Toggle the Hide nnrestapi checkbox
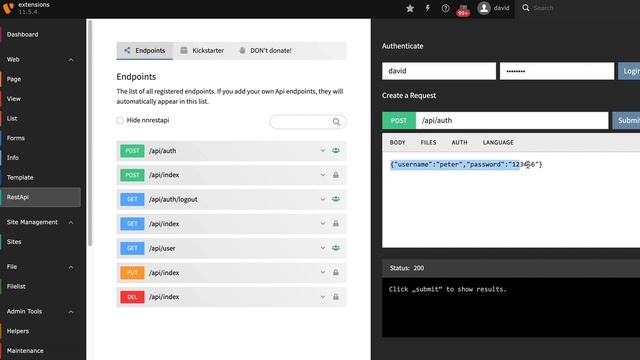 pyautogui.click(x=120, y=120)
